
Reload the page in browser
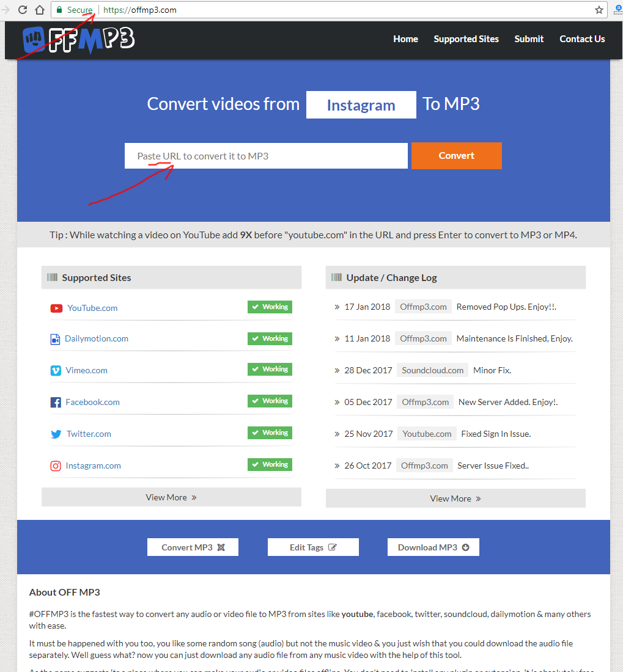pyautogui.click(x=23, y=10)
